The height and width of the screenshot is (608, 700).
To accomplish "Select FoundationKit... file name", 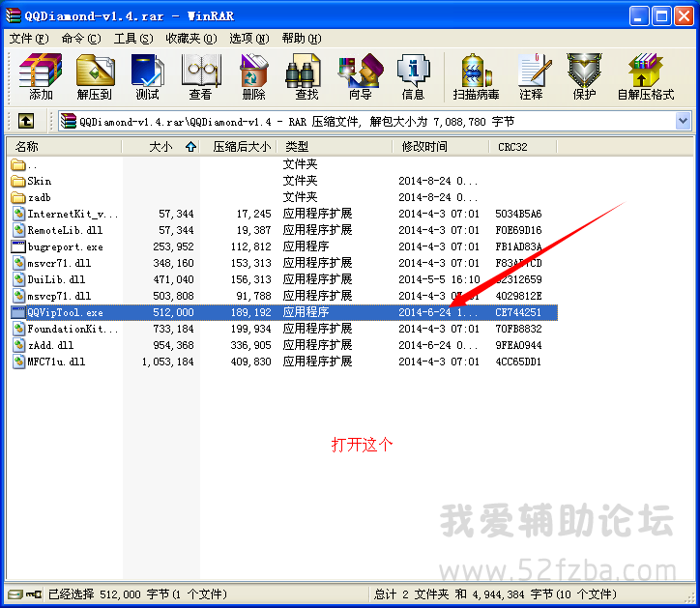I will [73, 329].
